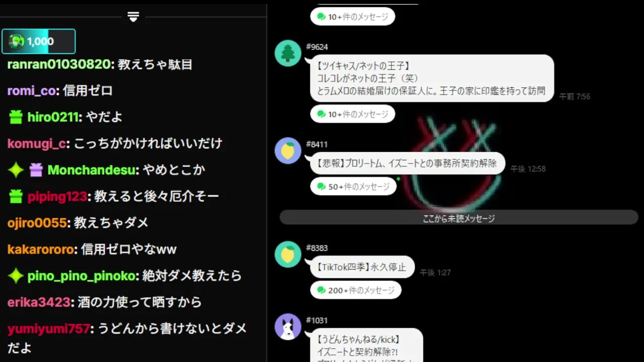Click the white dog avatar for #1031

(288, 326)
